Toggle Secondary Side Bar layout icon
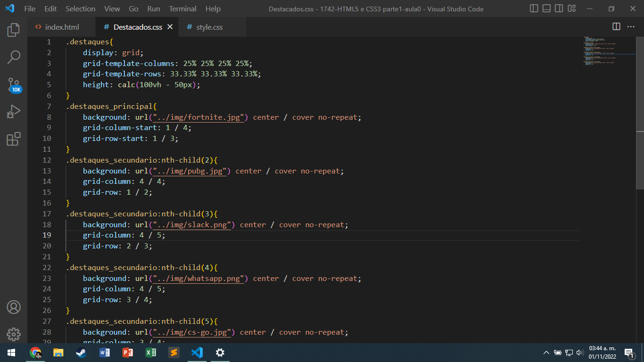The height and width of the screenshot is (362, 644). (x=559, y=8)
